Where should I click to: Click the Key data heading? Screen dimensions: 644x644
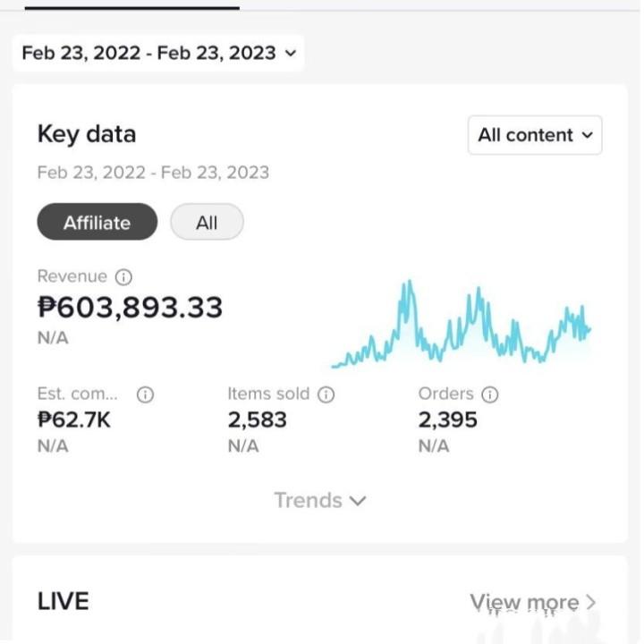pos(87,135)
